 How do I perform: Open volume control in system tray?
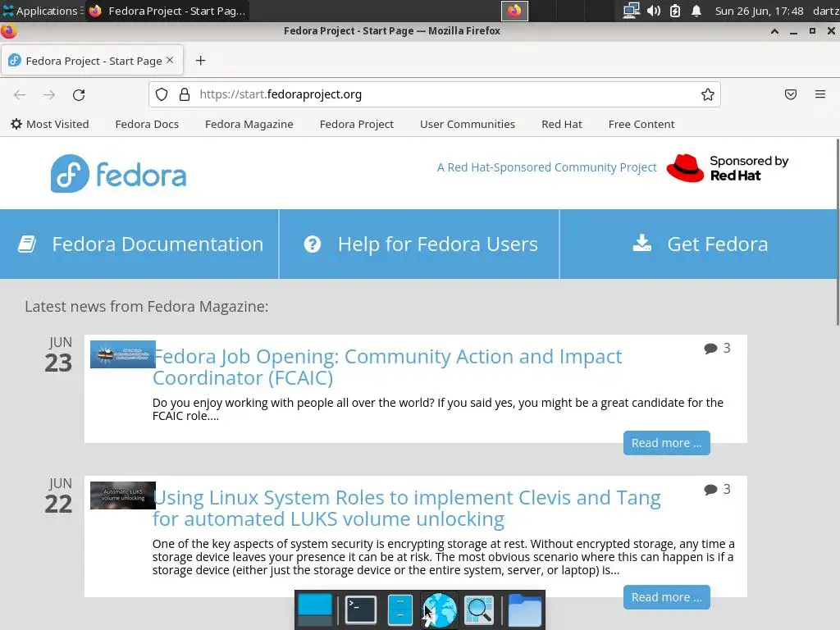[x=653, y=11]
